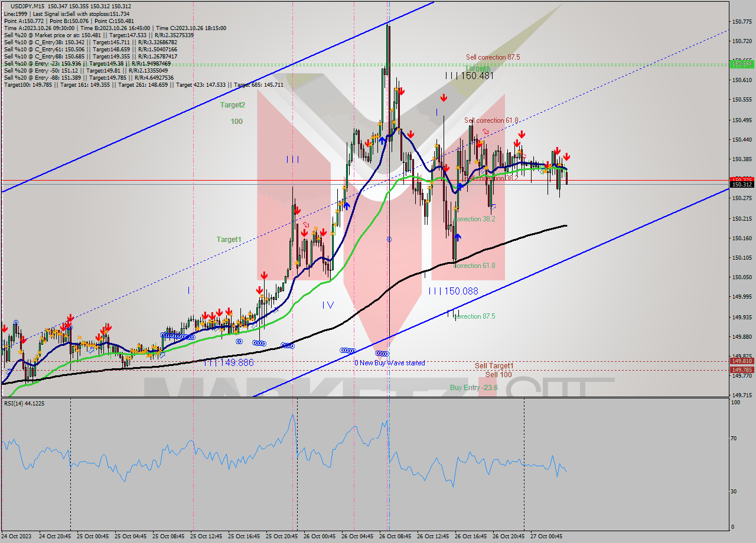Click the RSI(14) 44.1225 indicator label
This screenshot has height=543, width=756.
coord(24,402)
